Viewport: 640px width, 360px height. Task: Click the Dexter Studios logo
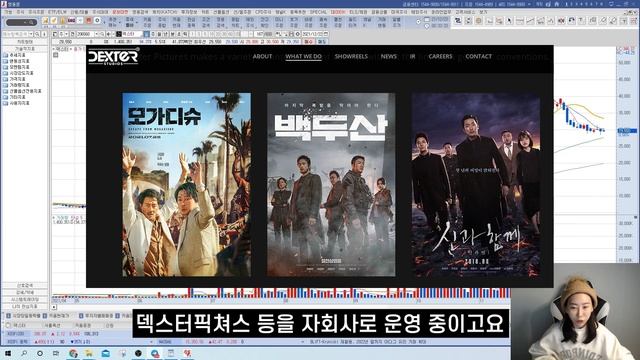pos(113,57)
